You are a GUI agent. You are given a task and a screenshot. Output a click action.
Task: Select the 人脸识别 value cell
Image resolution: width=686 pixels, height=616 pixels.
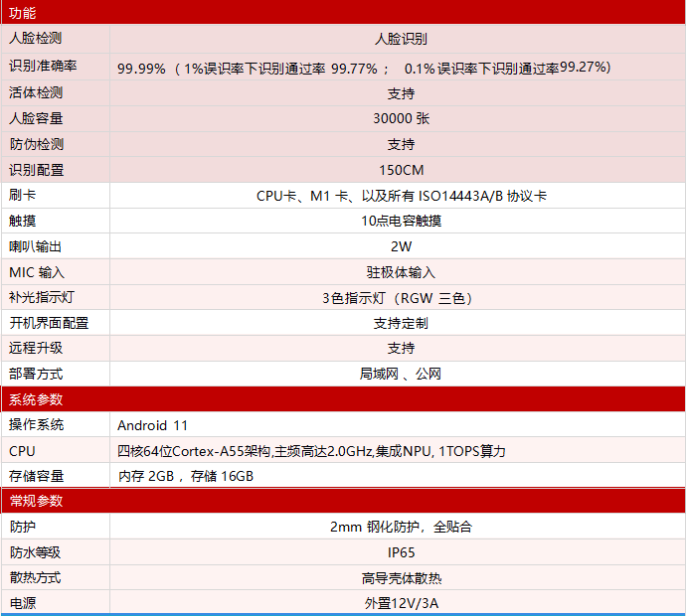[x=401, y=39]
